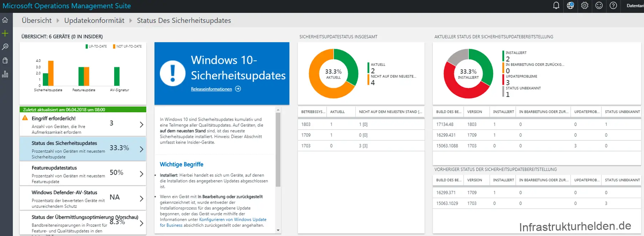Click the orange warning triangle icon
The width and height of the screenshot is (644, 236).
click(25, 118)
